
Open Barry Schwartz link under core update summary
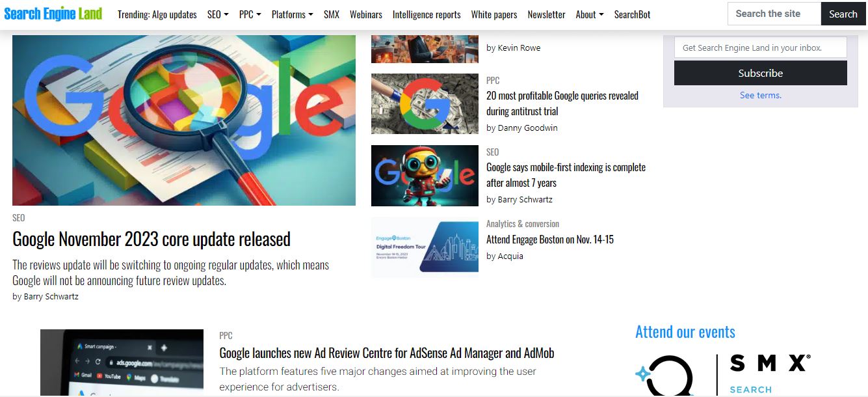[x=51, y=296]
